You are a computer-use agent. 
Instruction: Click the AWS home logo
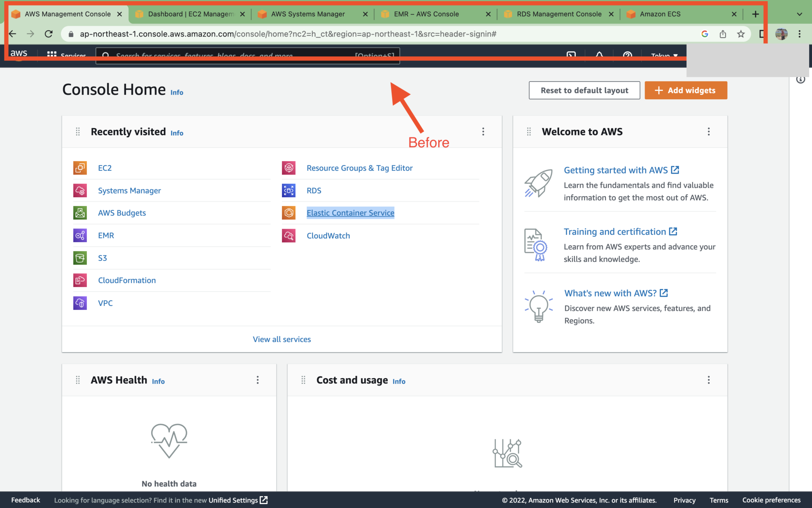[18, 53]
